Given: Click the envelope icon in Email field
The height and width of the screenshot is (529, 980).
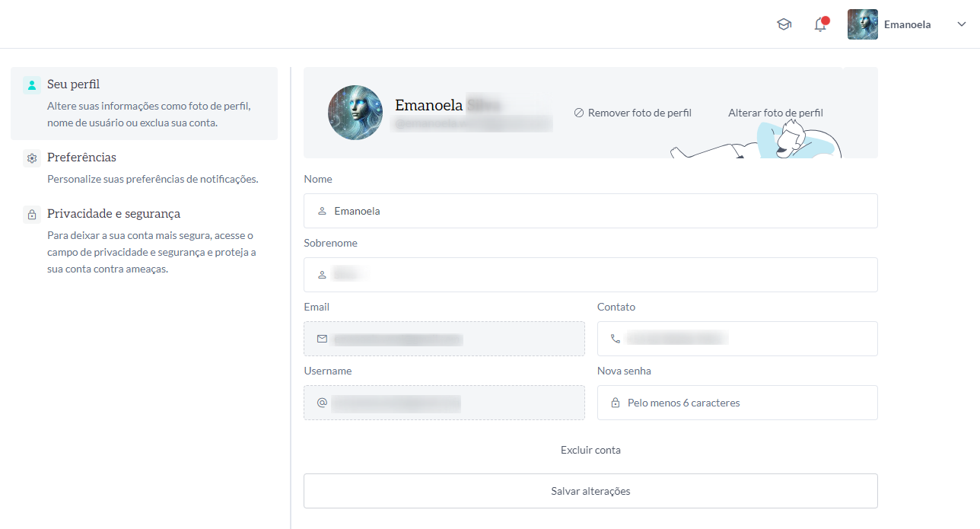Looking at the screenshot, I should coord(322,339).
